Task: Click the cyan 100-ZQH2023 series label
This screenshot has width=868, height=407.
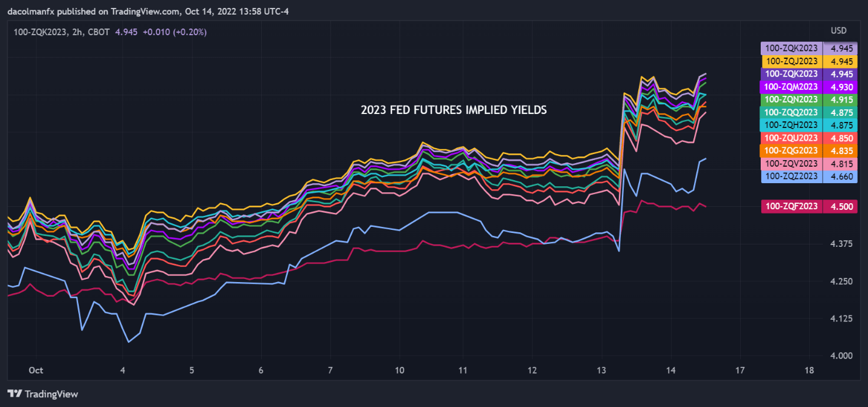Action: pos(792,125)
